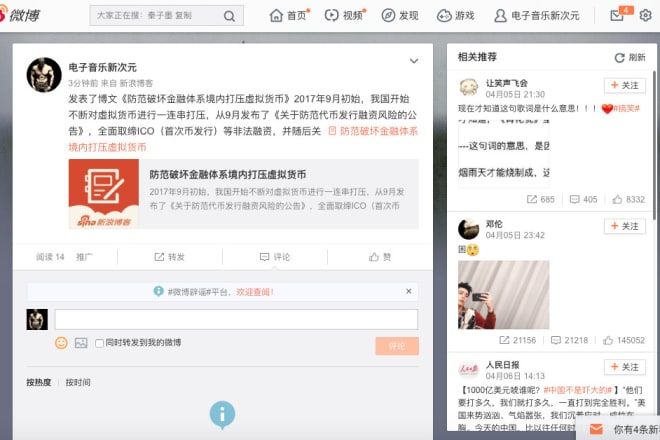This screenshot has width=660, height=440.
Task: Click the insert image icon
Action: coord(81,343)
